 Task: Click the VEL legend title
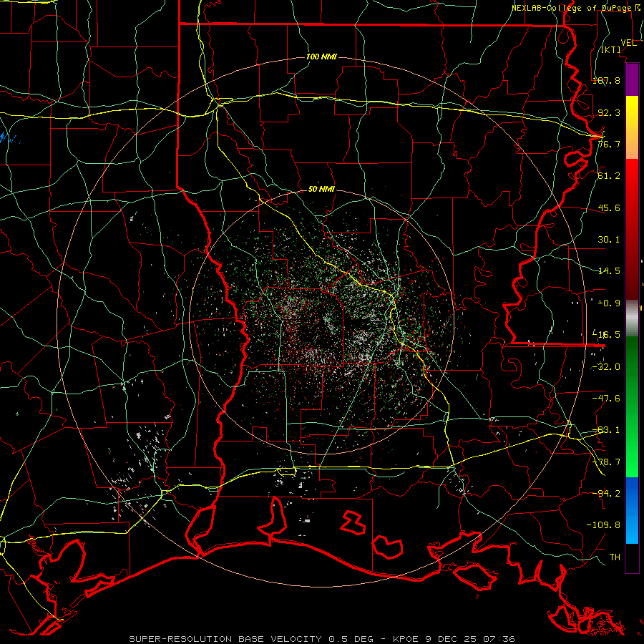[628, 43]
